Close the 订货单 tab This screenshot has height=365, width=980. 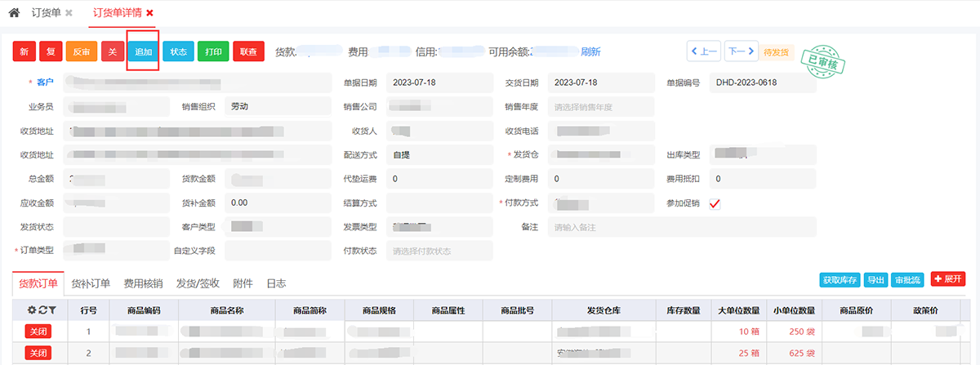tap(69, 13)
